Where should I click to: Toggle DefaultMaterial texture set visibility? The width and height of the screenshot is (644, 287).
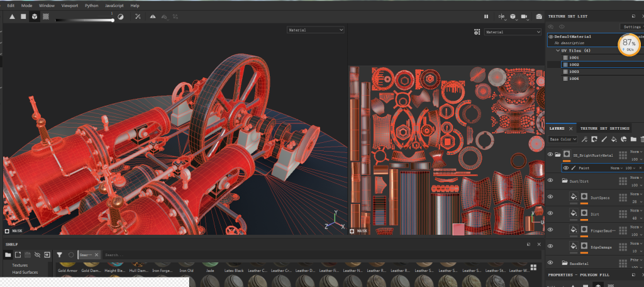coord(551,37)
